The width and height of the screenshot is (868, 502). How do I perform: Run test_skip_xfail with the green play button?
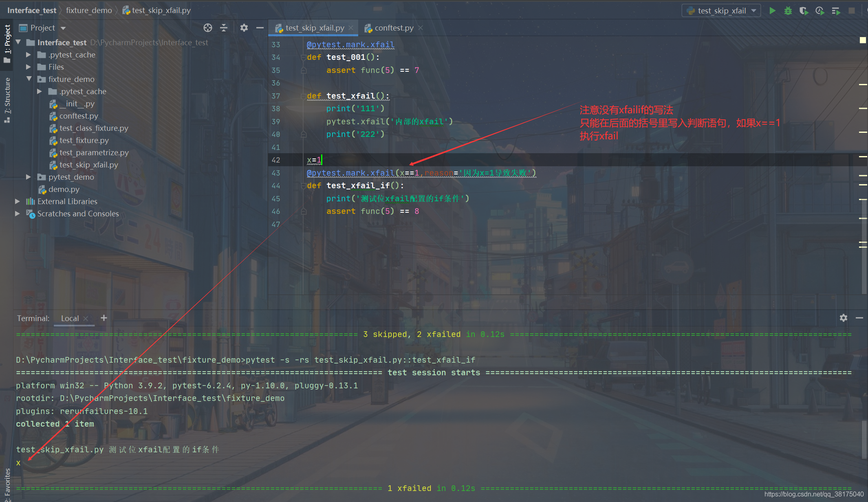click(x=772, y=11)
